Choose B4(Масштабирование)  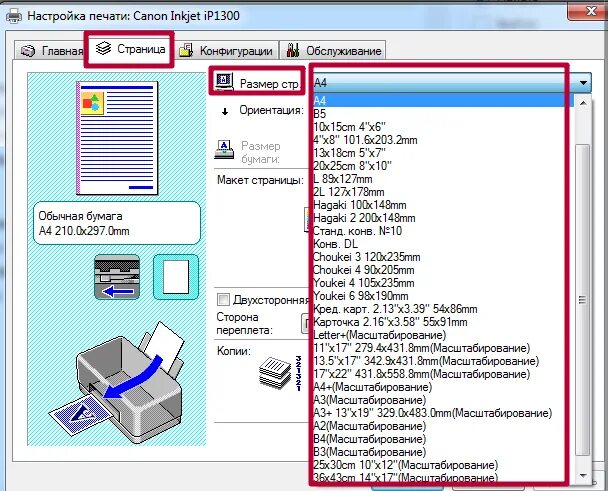click(443, 439)
